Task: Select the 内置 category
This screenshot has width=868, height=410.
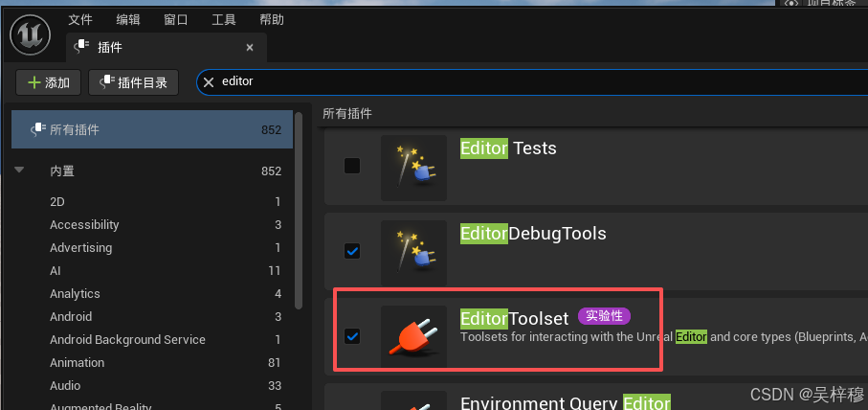Action: (x=152, y=171)
